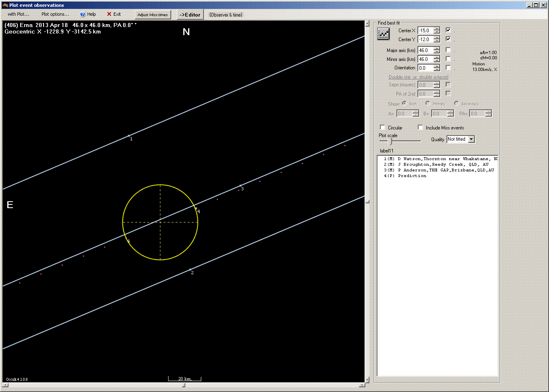Select the Secondary radio button
This screenshot has height=392, width=549.
[457, 103]
